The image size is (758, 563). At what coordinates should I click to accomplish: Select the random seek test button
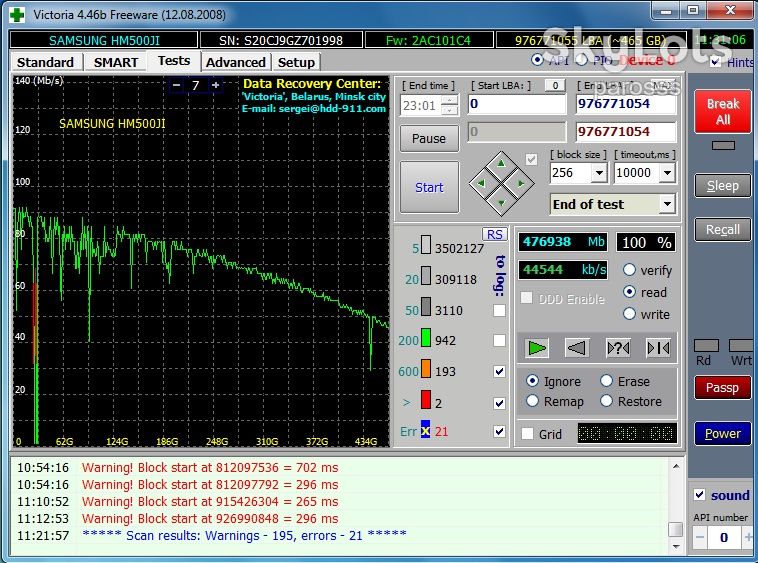pos(618,347)
